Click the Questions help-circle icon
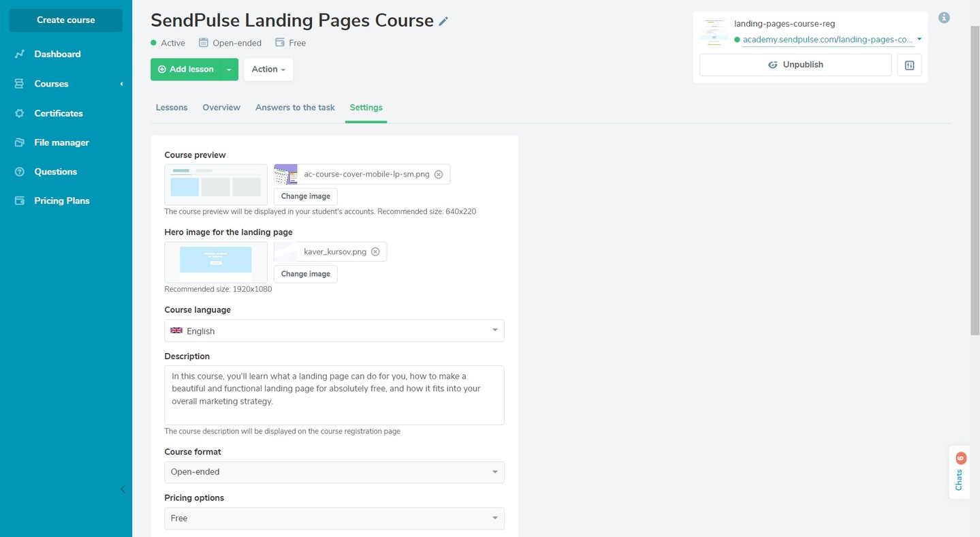Screen dimensions: 980x537 [20, 172]
